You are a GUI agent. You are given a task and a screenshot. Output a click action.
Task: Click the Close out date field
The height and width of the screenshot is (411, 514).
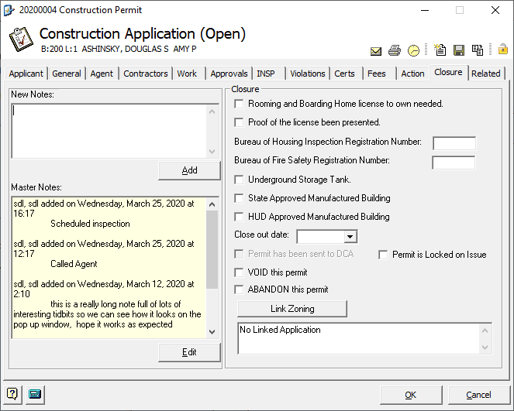(x=320, y=236)
